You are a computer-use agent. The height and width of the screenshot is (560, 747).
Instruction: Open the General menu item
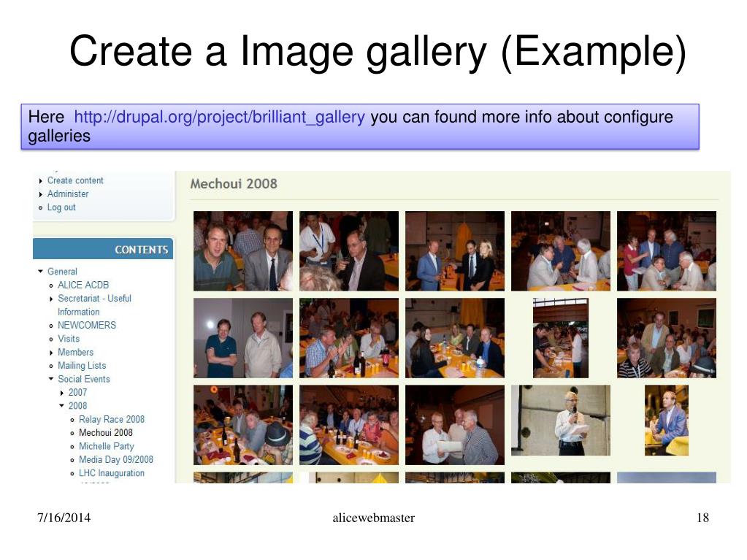[62, 272]
